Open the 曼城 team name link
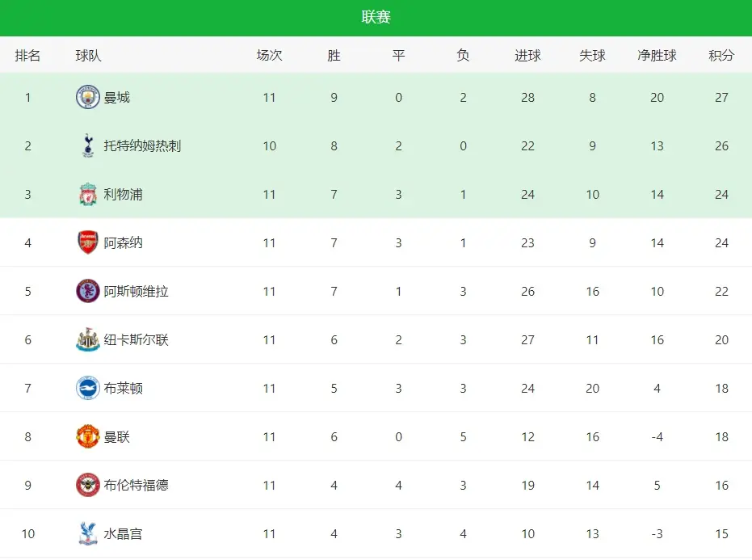 point(117,98)
